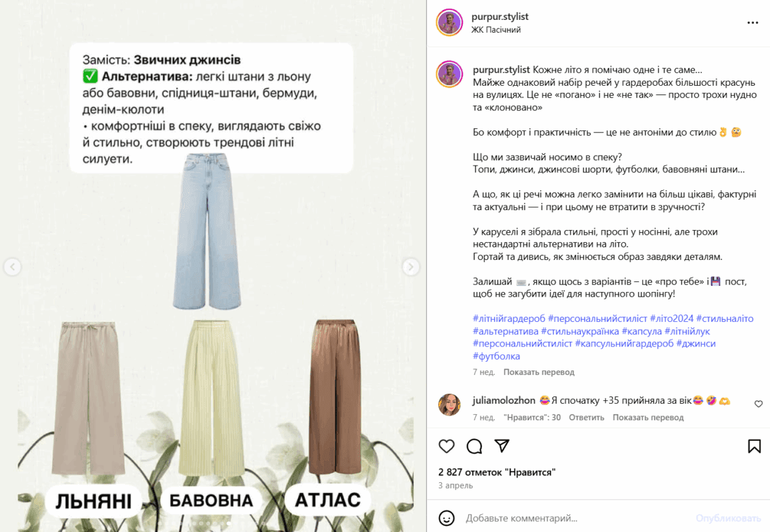770x532 pixels.
Task: Open comments via the speech bubble icon
Action: (474, 446)
